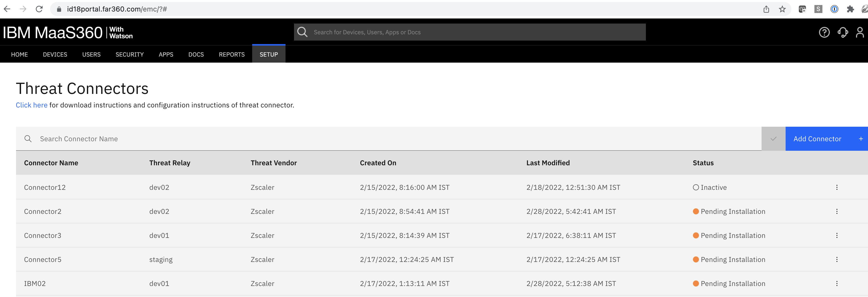Image resolution: width=868 pixels, height=297 pixels.
Task: Open the actions menu for Connector12
Action: (x=837, y=187)
